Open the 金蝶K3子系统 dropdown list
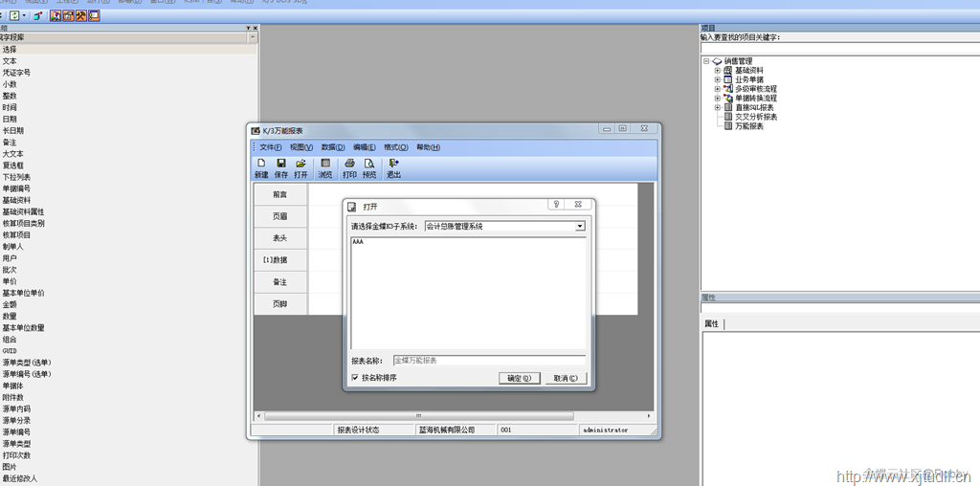 [580, 227]
